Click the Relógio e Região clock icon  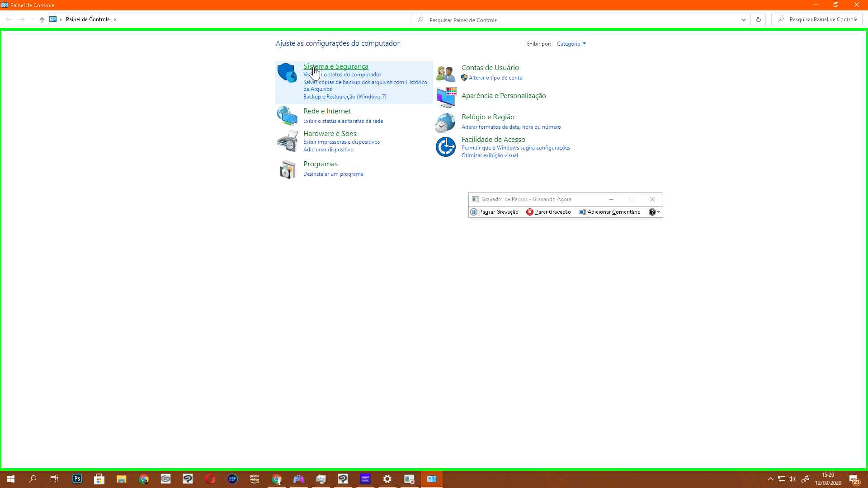[x=445, y=122]
